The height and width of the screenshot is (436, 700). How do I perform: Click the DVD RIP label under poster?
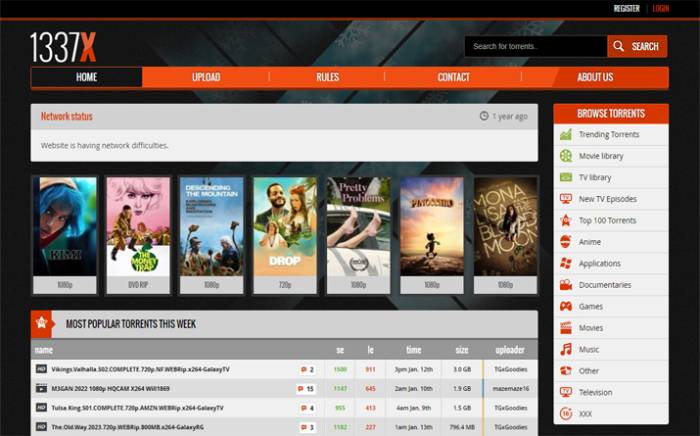tap(138, 285)
